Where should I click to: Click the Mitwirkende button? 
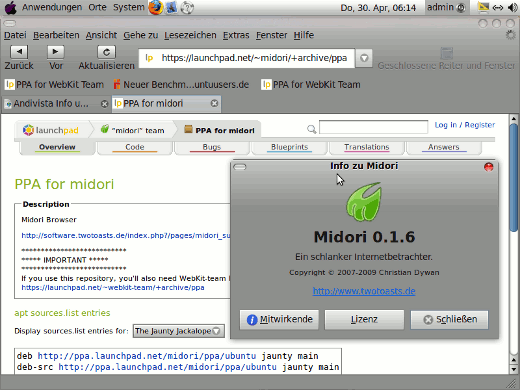coord(279,320)
